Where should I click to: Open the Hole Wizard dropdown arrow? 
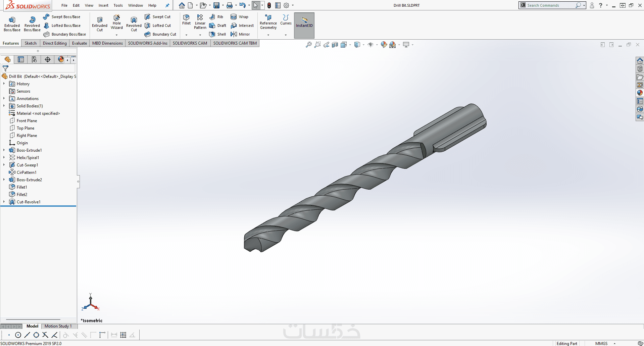[x=117, y=35]
